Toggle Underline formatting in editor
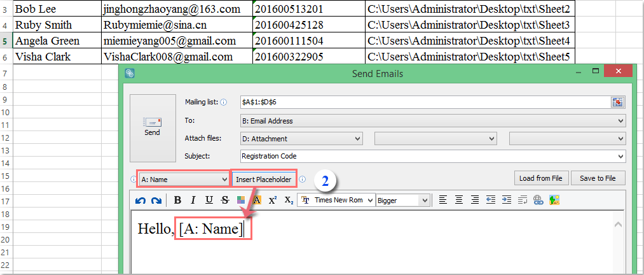The height and width of the screenshot is (275, 644). [x=209, y=200]
